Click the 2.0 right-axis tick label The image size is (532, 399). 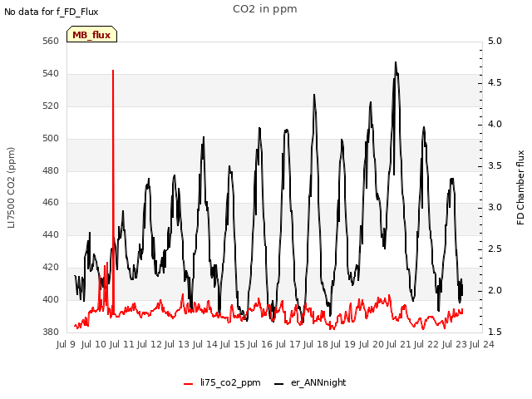pyautogui.click(x=495, y=290)
